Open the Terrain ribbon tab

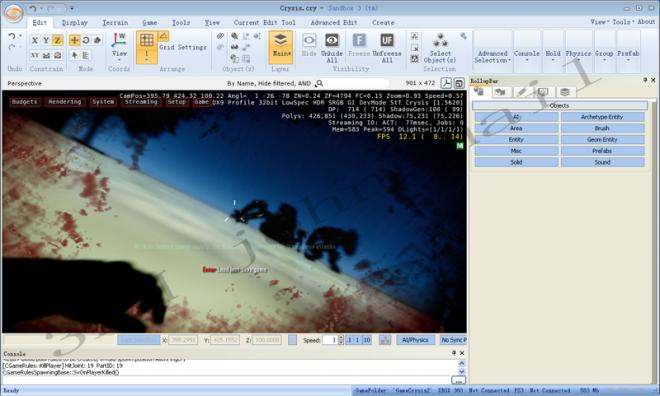coord(115,23)
